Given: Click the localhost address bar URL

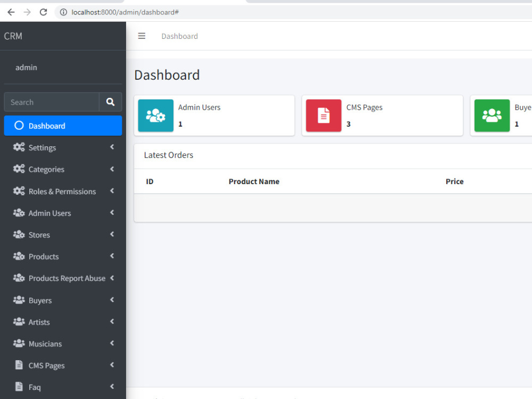Looking at the screenshot, I should (x=125, y=12).
